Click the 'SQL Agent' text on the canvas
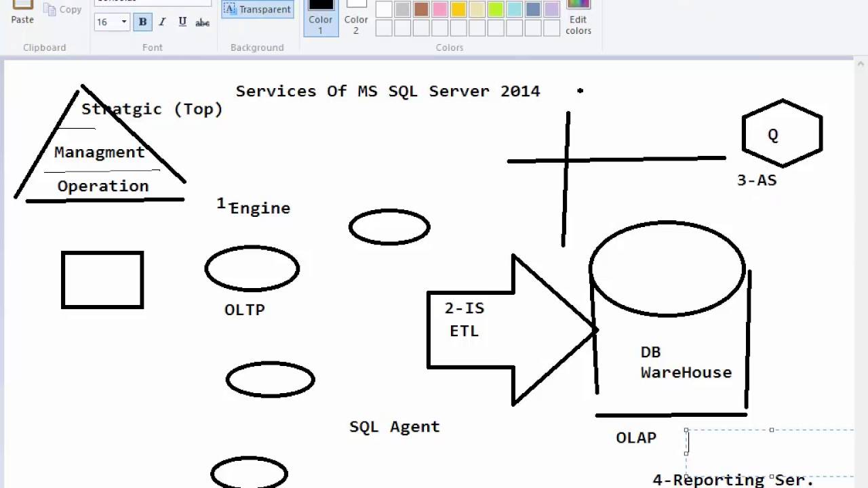This screenshot has width=868, height=488. [395, 427]
